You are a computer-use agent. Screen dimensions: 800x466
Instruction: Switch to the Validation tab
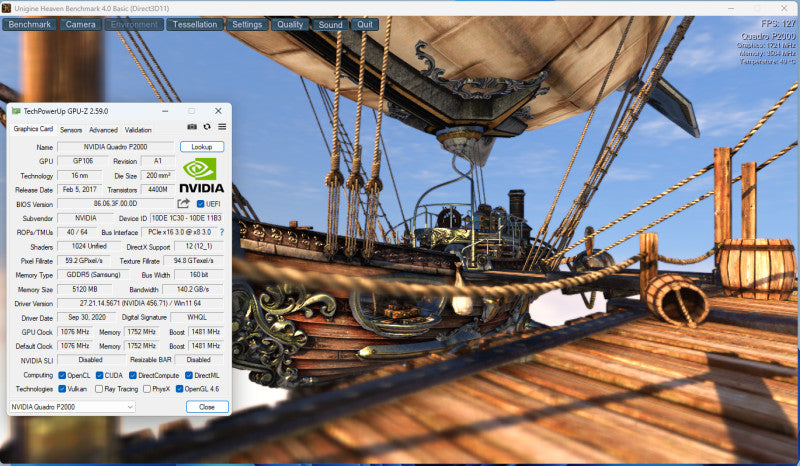[x=138, y=130]
